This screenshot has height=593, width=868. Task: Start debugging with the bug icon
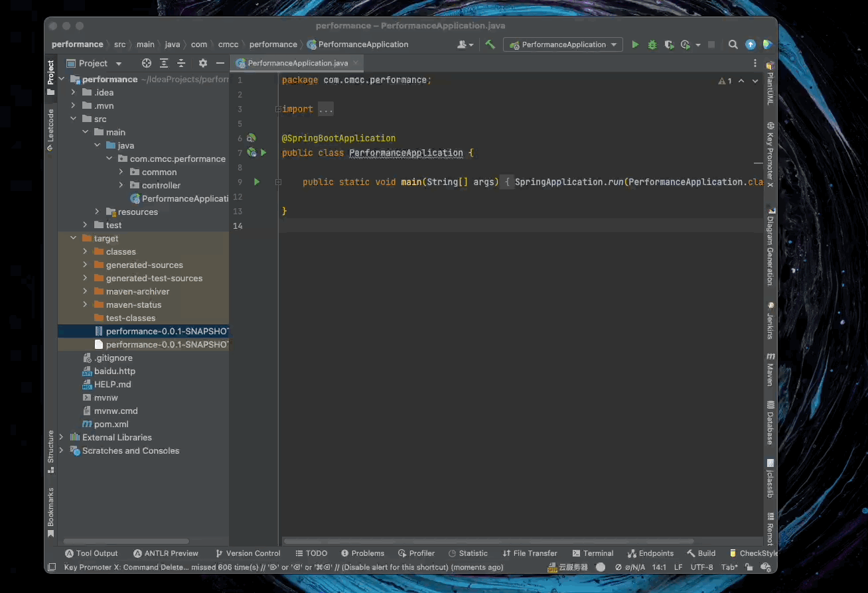(x=652, y=44)
